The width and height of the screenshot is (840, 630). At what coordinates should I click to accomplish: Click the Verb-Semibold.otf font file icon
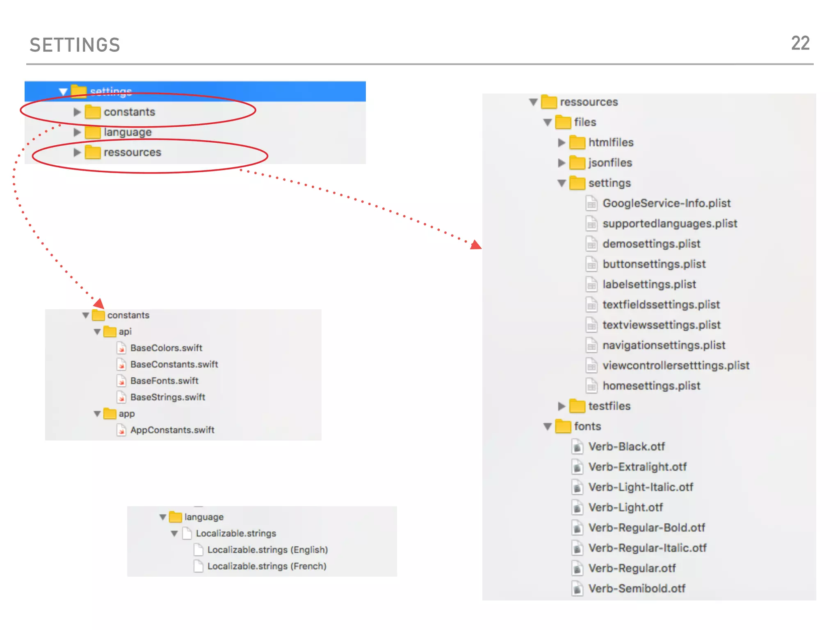(577, 589)
